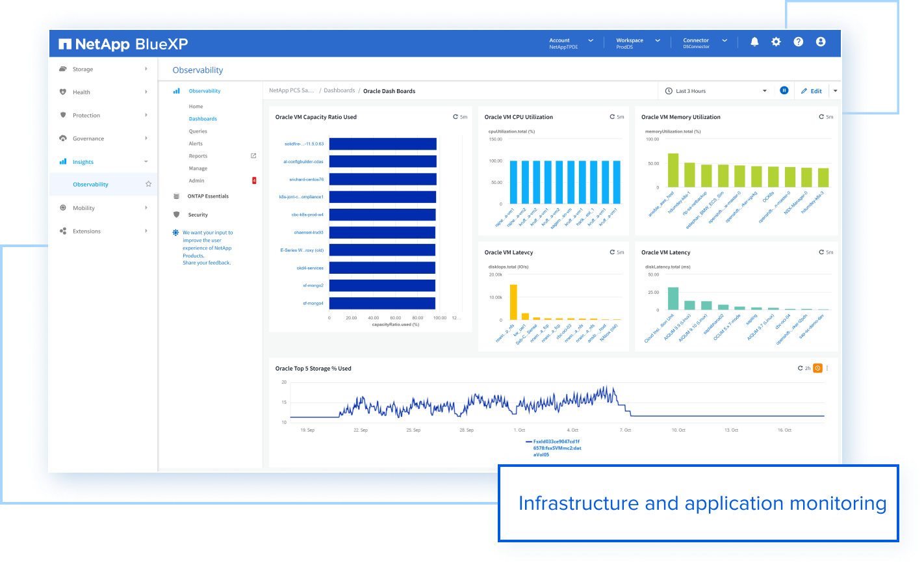Refresh the Oracle VM CPU Utilization widget
Viewport: 924px width, 567px height.
point(612,117)
